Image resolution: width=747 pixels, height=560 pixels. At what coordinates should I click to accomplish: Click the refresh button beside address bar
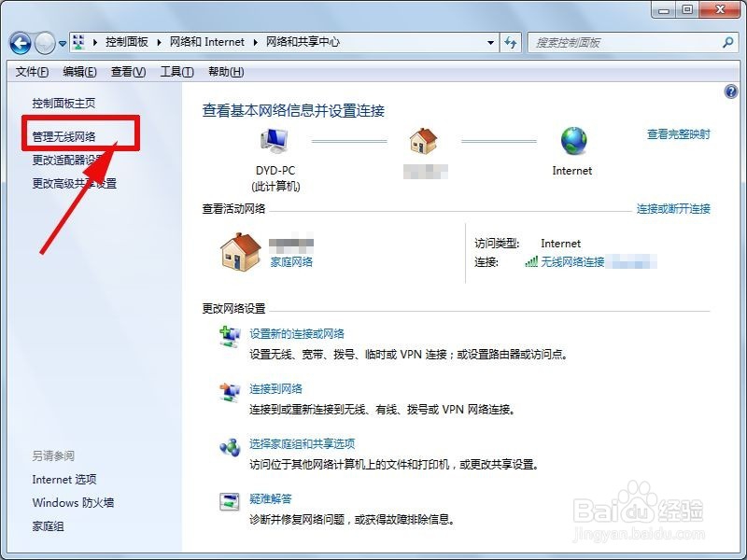511,43
